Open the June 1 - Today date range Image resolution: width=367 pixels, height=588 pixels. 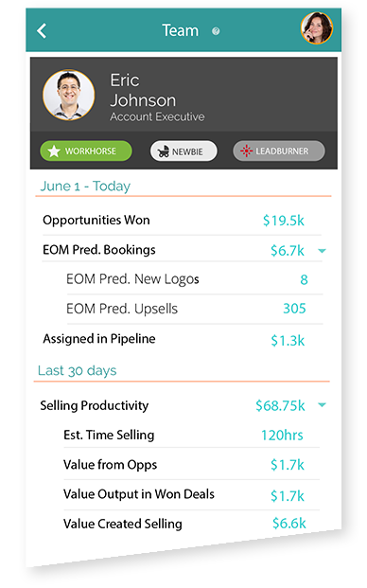click(x=85, y=186)
